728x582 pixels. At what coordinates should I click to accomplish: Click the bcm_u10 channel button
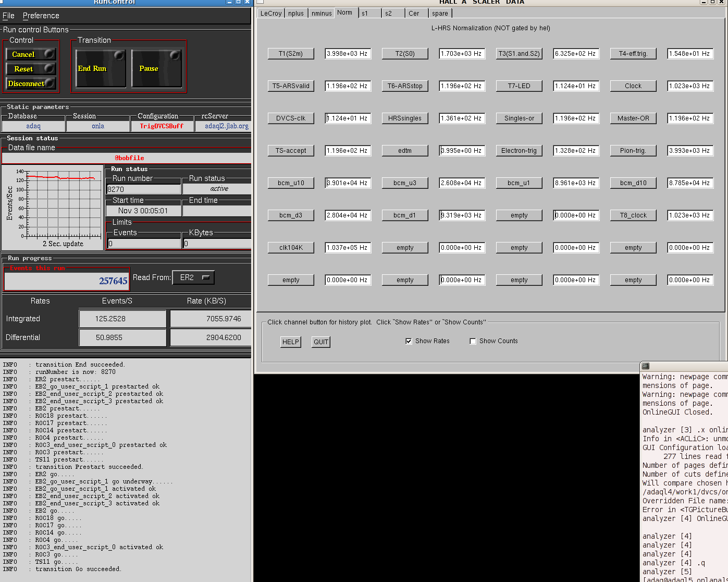click(291, 183)
